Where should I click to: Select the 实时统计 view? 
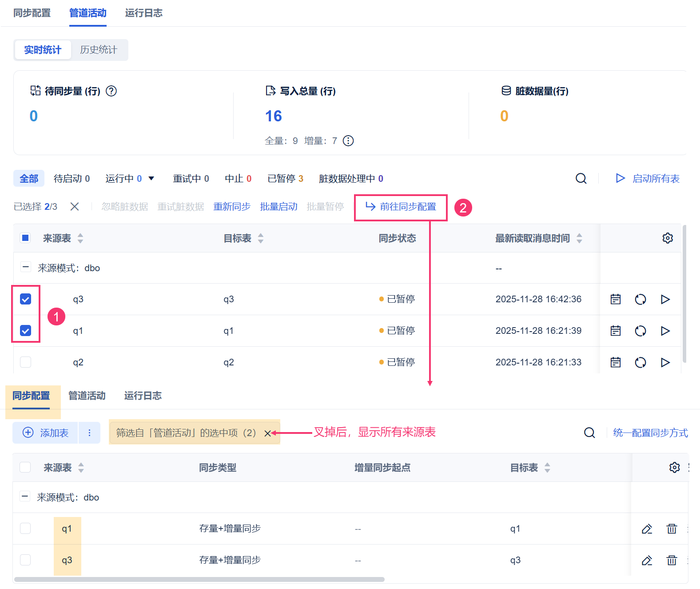pos(43,50)
